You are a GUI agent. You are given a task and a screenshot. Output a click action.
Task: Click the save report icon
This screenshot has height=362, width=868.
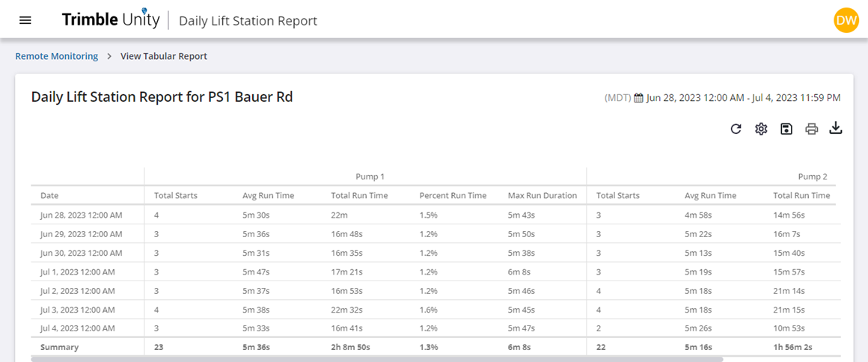tap(786, 129)
